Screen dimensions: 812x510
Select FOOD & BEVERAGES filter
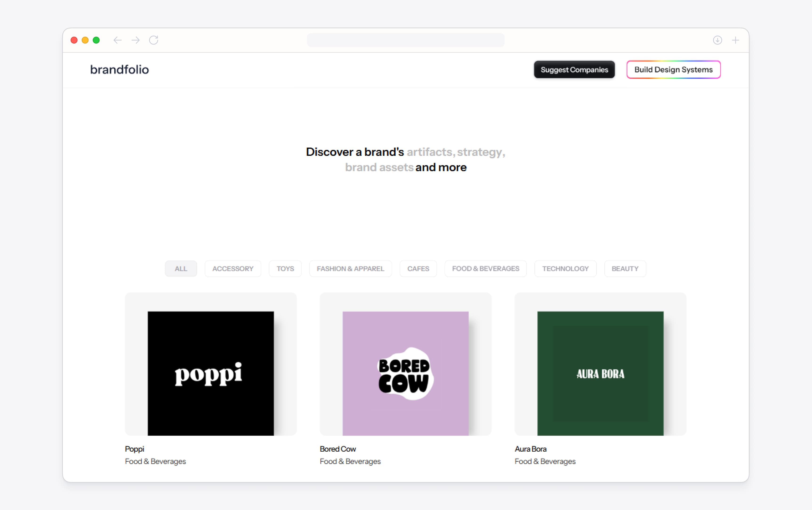pyautogui.click(x=485, y=268)
